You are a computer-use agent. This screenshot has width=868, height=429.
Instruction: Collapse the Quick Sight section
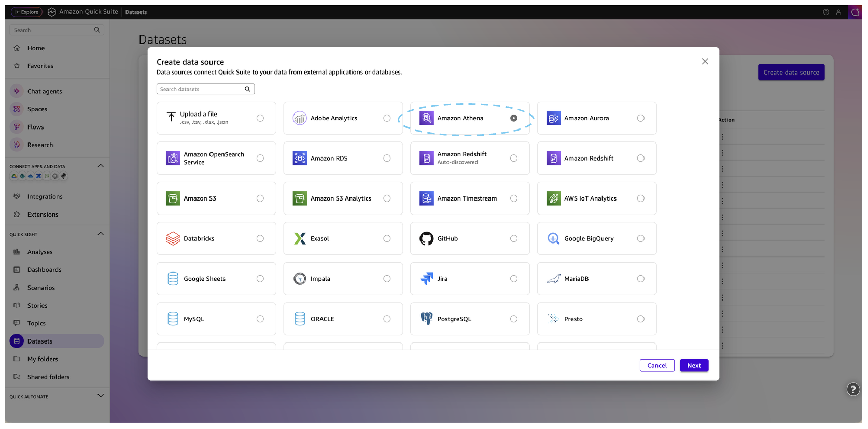[x=101, y=234]
